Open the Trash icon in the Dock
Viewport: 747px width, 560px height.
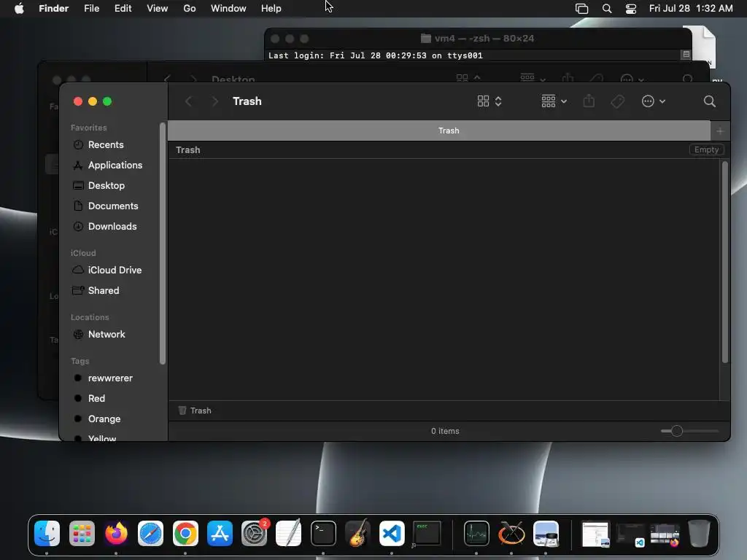[699, 533]
